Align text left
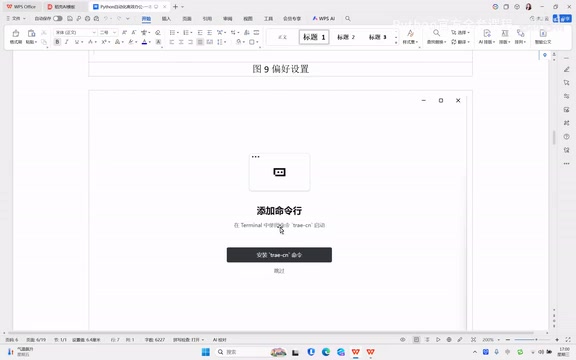The width and height of the screenshot is (576, 360). pyautogui.click(x=172, y=42)
